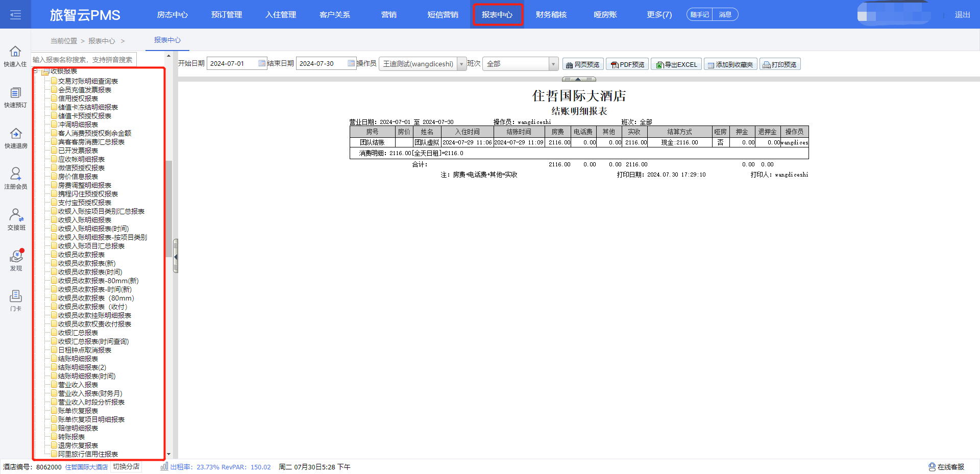
Task: Select 阿里旅行信用住报表 in tree
Action: click(x=88, y=454)
